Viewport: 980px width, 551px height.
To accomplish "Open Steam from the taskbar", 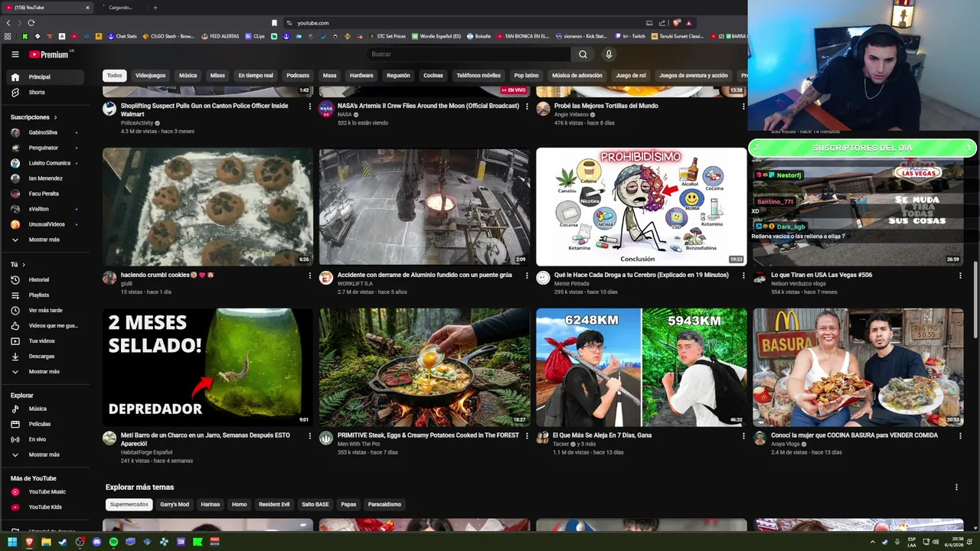I will click(x=63, y=542).
